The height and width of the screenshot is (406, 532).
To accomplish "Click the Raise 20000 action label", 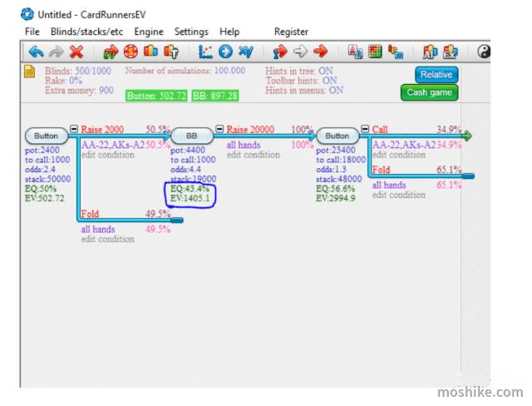I will [x=250, y=129].
